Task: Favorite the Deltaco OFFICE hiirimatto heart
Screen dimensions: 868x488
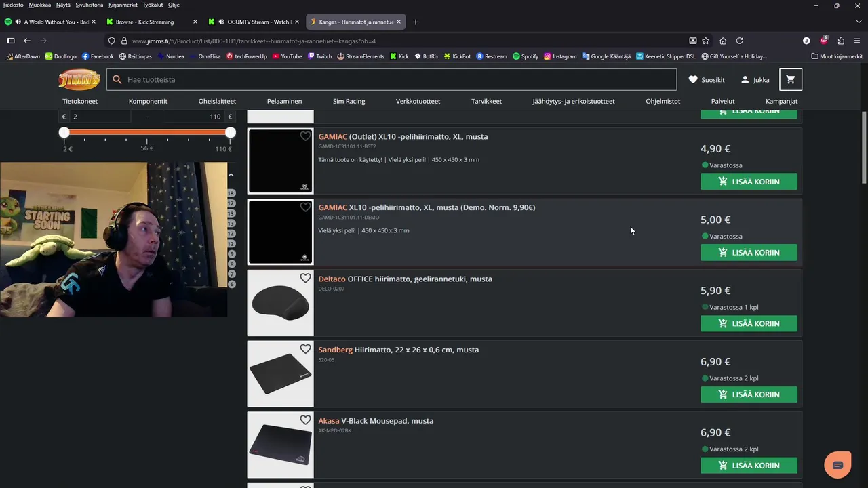Action: pyautogui.click(x=305, y=279)
